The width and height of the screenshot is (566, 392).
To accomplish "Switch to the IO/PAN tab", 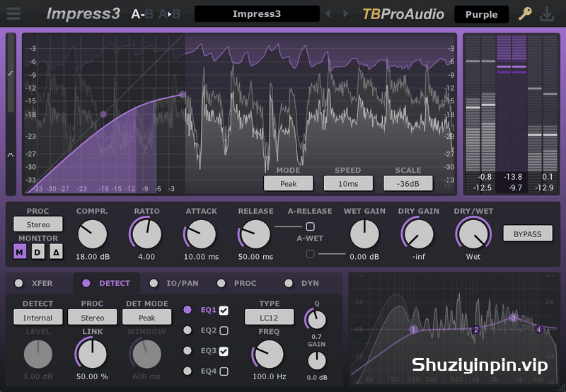I will point(174,283).
